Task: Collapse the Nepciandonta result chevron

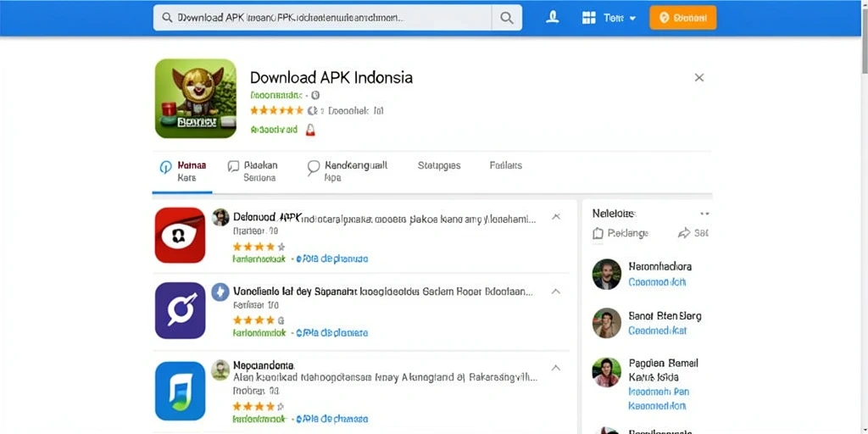Action: (x=556, y=368)
